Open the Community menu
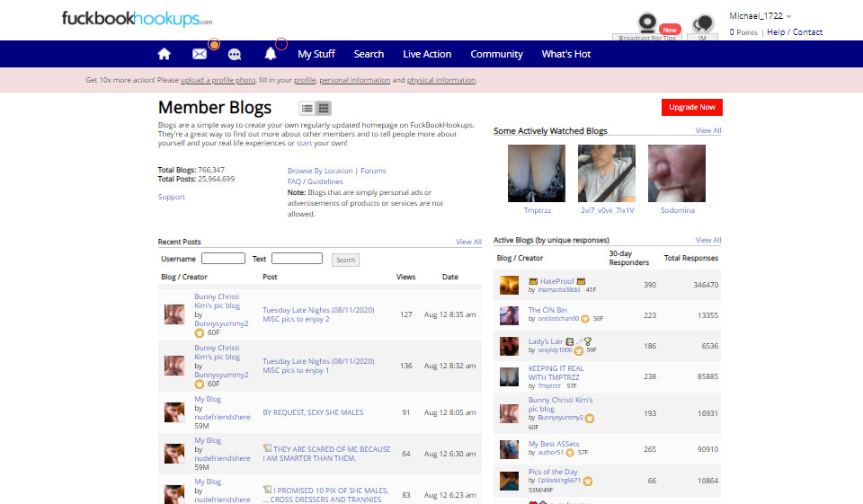Screen dimensions: 863x504 tap(496, 54)
